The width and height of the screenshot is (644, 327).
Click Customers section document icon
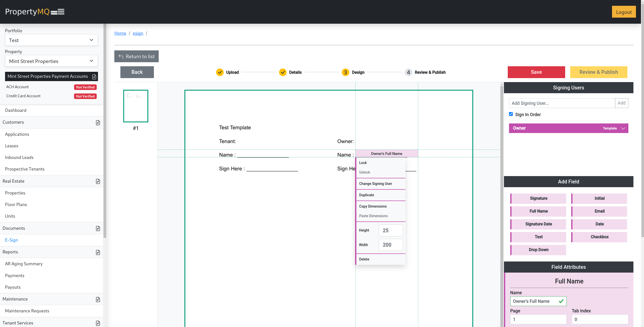[98, 122]
